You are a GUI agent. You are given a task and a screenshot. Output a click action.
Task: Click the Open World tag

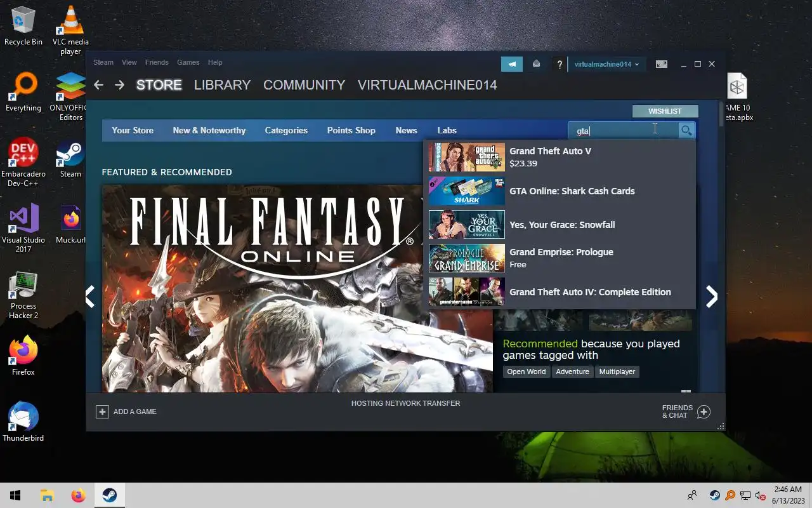[x=526, y=371]
